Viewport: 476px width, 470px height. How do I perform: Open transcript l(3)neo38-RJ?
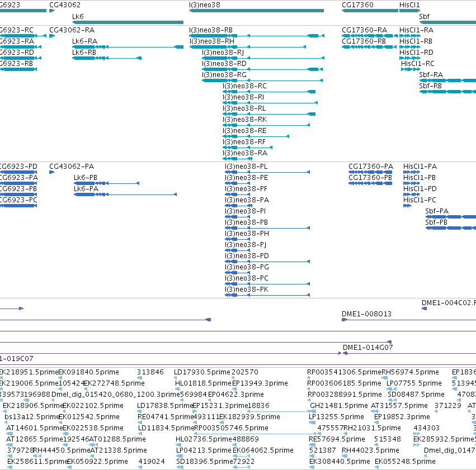223,53
